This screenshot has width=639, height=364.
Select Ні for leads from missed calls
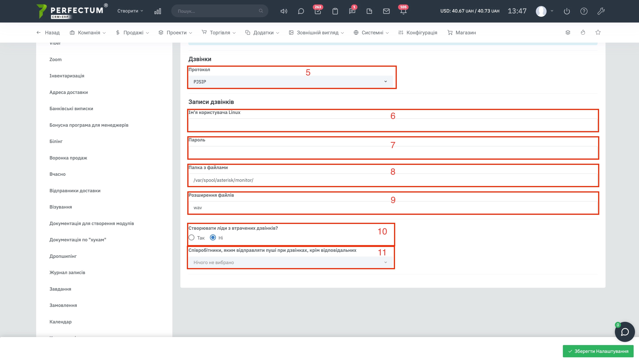[x=213, y=238]
